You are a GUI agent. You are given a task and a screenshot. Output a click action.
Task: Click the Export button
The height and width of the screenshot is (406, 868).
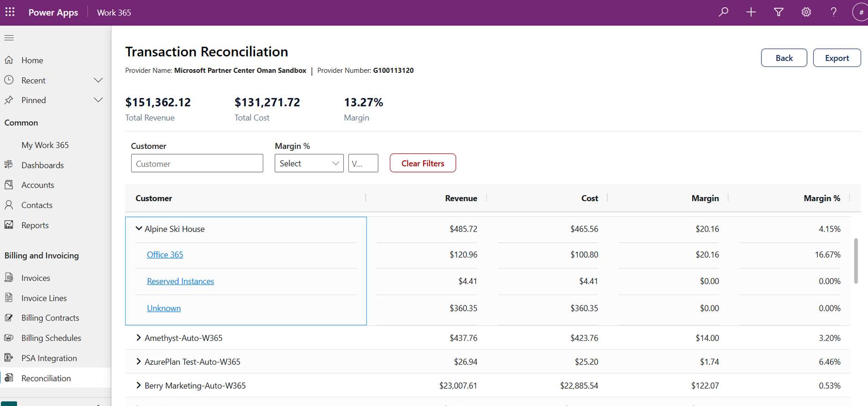pos(837,58)
